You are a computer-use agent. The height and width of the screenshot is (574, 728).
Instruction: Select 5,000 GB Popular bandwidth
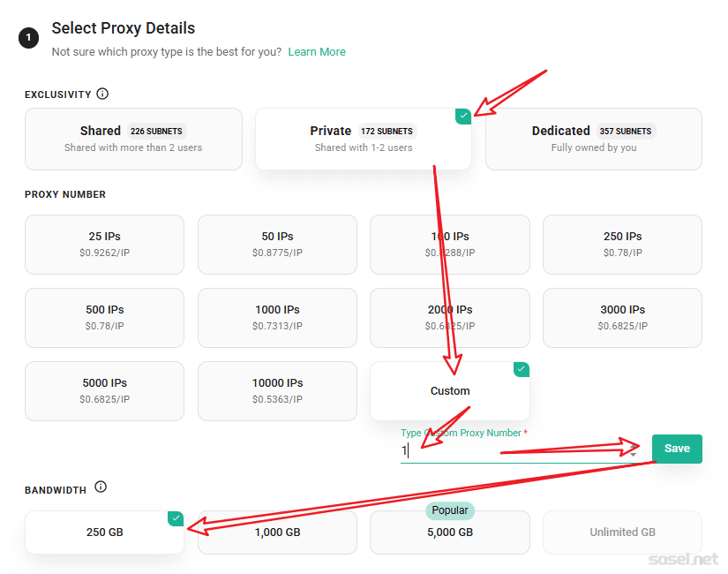click(450, 532)
